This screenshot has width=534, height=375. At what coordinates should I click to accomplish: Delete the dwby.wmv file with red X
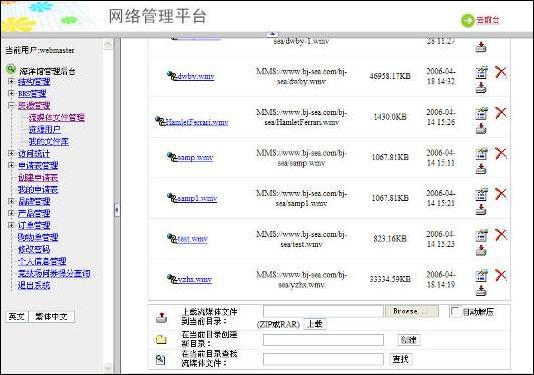tap(501, 72)
